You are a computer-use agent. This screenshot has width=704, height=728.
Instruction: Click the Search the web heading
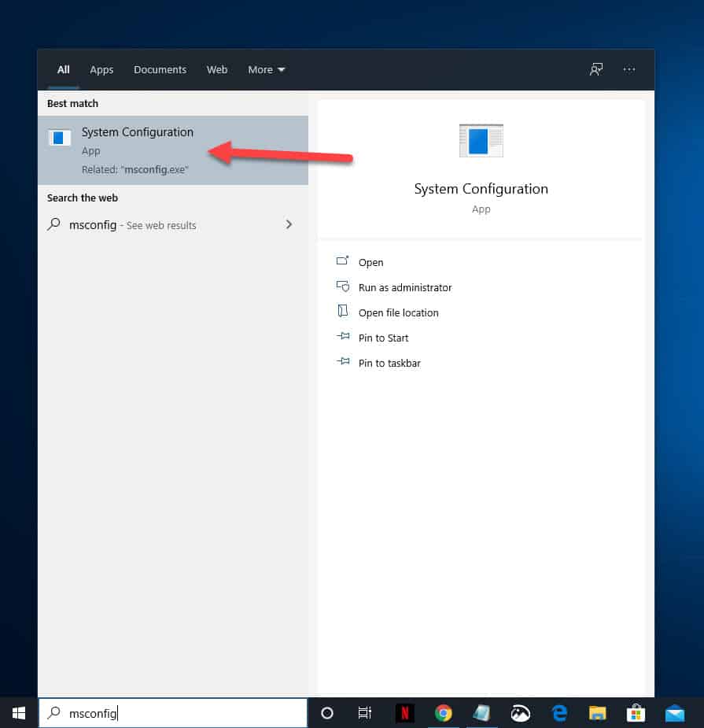click(x=82, y=198)
